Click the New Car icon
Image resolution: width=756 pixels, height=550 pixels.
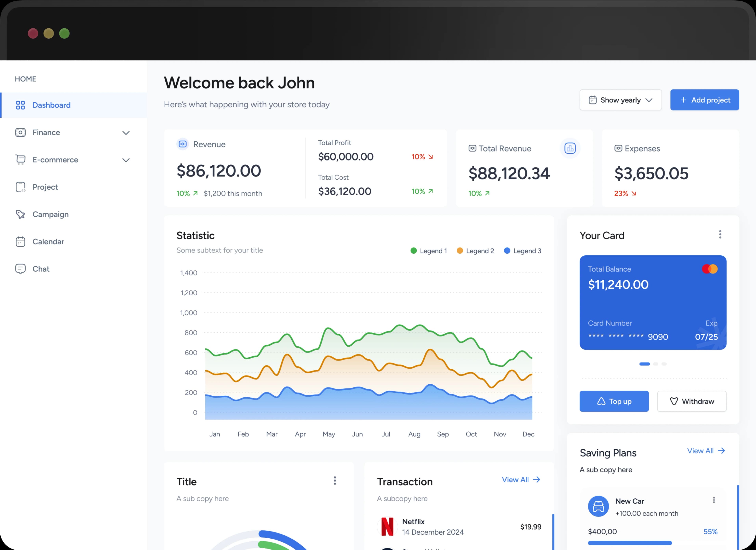[598, 506]
